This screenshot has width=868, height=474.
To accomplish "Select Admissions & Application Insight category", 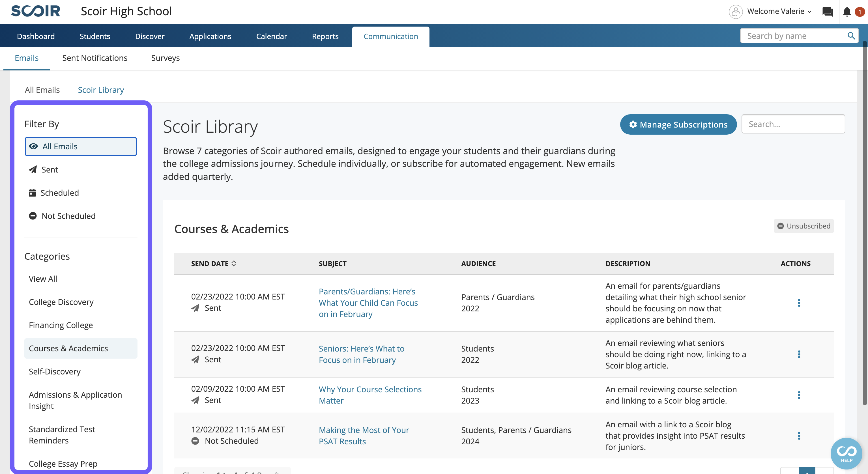I will [81, 400].
